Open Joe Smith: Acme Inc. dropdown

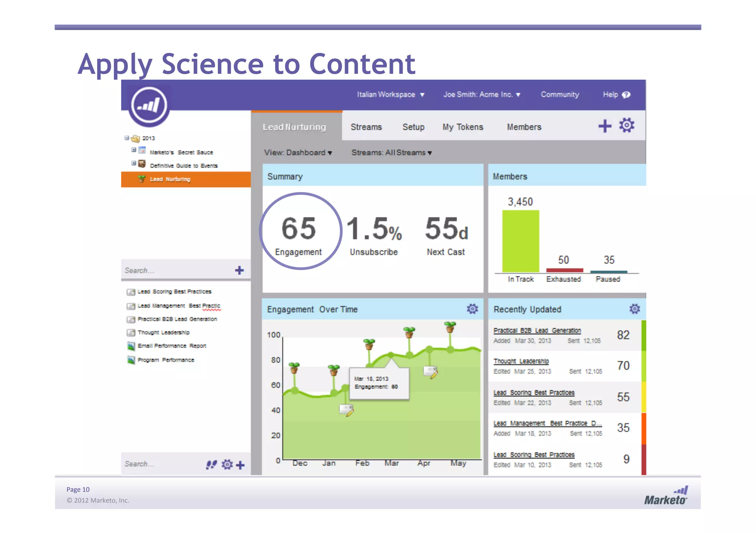click(x=482, y=94)
